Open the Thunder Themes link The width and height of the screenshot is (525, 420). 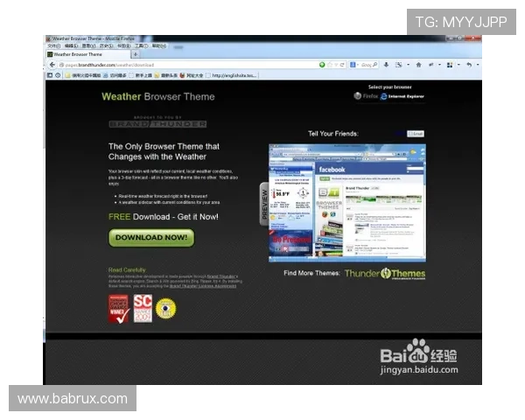(x=384, y=274)
